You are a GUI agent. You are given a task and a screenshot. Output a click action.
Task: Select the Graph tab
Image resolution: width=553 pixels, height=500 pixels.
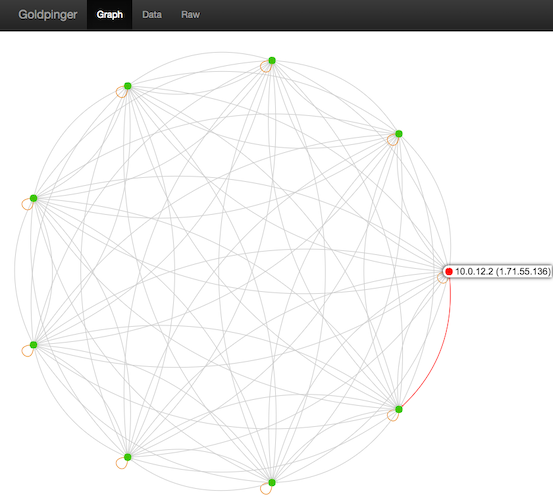(110, 14)
